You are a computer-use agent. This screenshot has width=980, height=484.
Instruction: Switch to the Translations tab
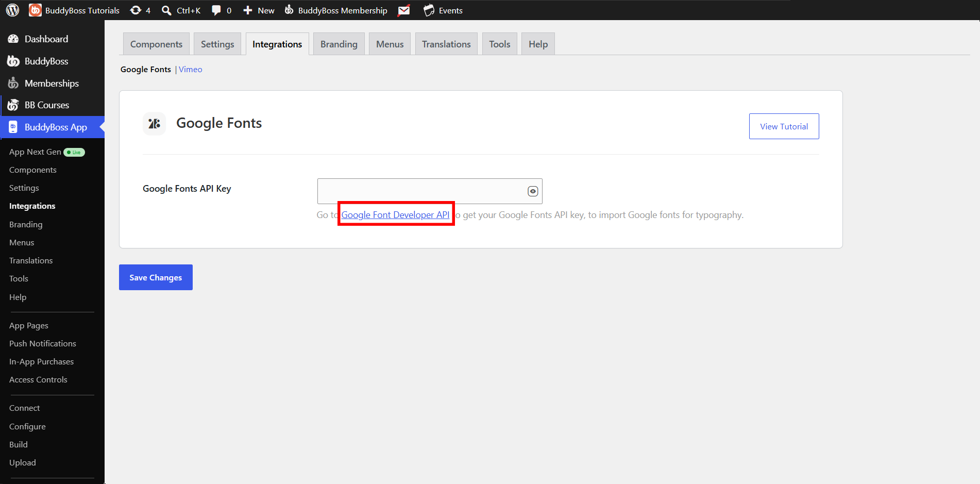click(446, 44)
